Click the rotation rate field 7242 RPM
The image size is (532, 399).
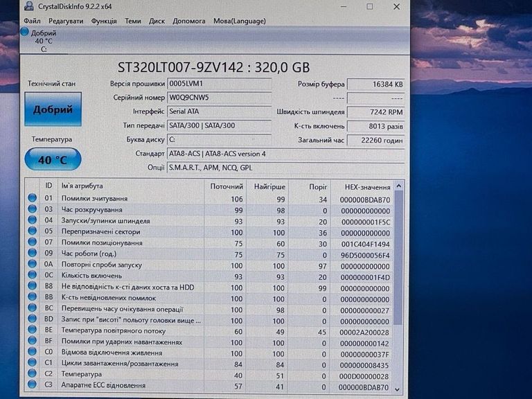coord(376,112)
